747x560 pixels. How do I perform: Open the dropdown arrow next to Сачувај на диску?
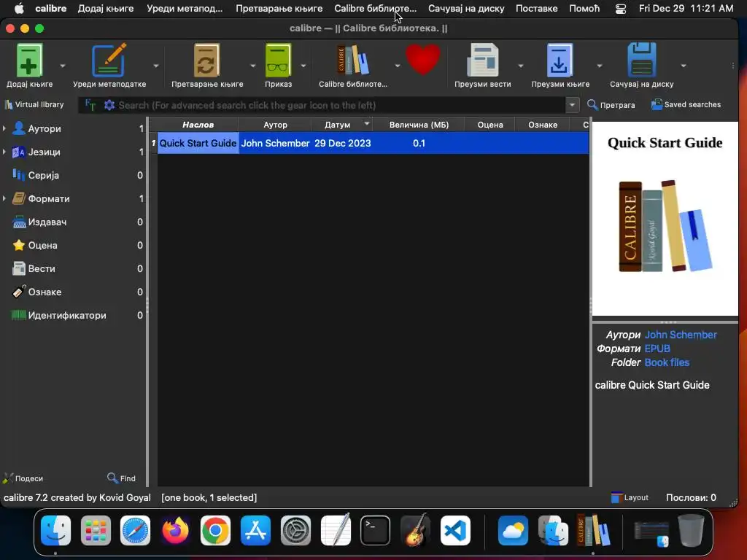[x=683, y=66]
